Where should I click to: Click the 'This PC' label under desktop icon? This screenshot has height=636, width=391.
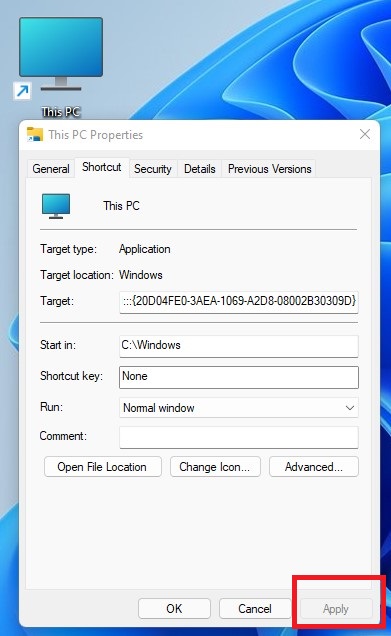point(61,112)
